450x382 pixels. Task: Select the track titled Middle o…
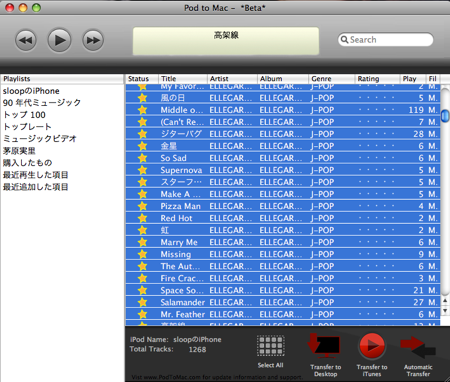coord(182,110)
